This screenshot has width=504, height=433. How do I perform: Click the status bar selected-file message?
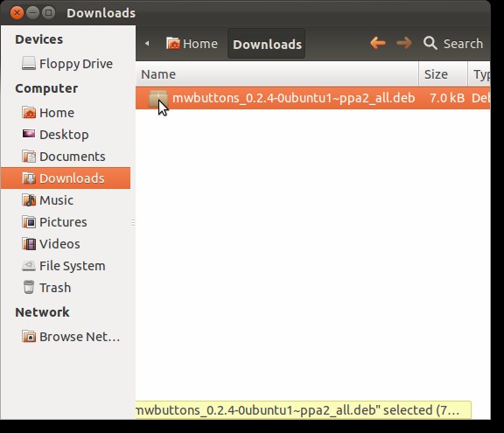click(304, 410)
